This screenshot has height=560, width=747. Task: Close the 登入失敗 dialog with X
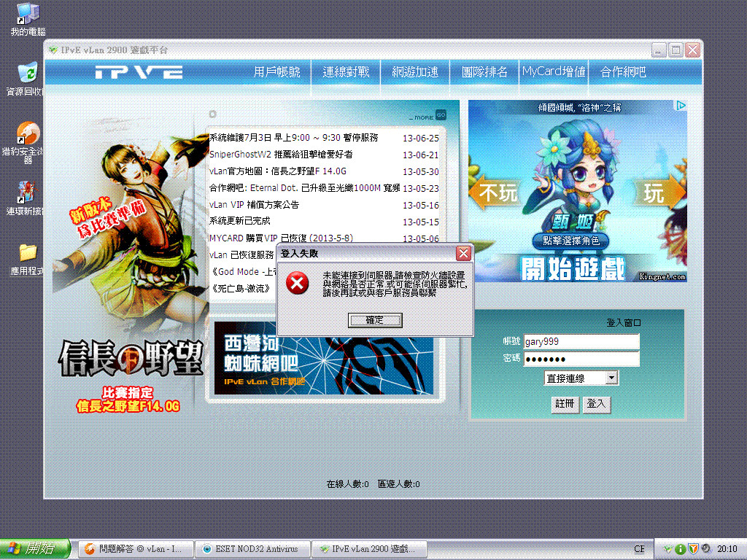463,253
